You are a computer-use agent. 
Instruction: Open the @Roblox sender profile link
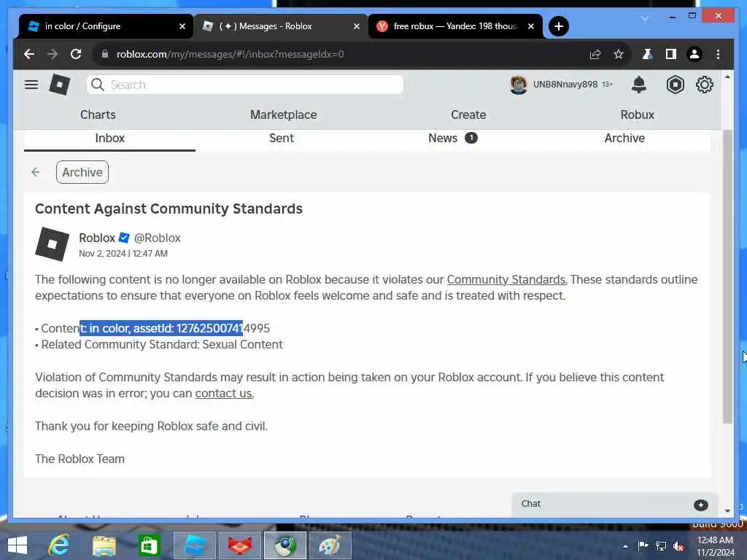coord(157,238)
